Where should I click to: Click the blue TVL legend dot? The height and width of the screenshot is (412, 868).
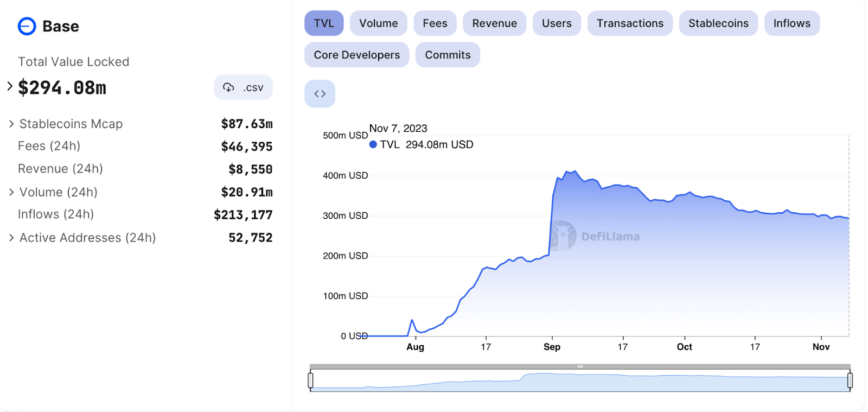373,144
